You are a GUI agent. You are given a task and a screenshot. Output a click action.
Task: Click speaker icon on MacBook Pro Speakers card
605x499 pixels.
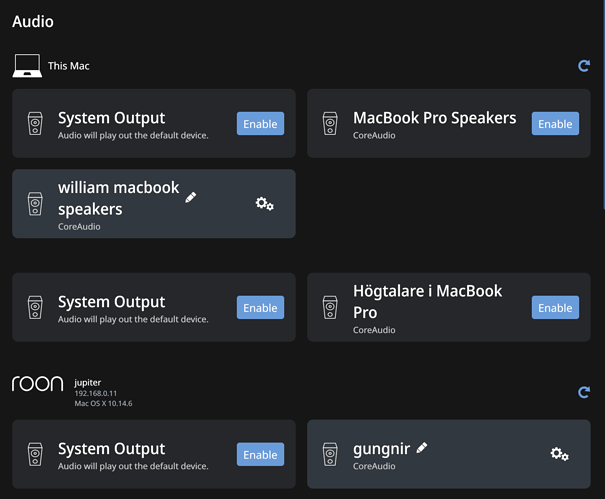tap(330, 123)
